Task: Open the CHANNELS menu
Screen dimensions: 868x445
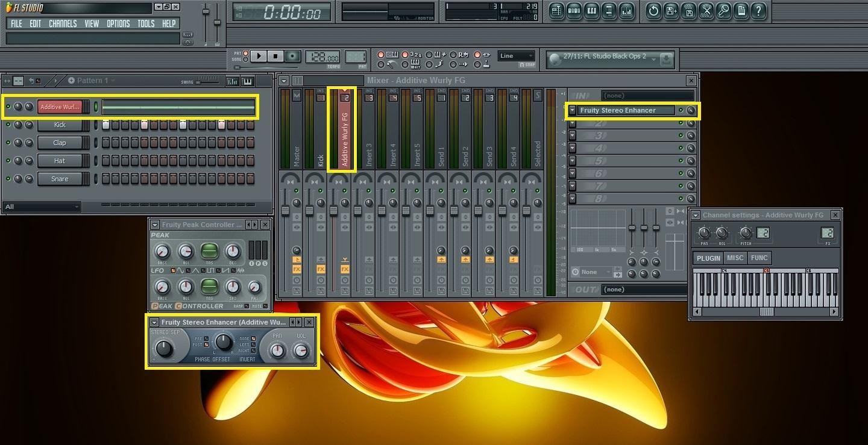Action: click(x=63, y=23)
